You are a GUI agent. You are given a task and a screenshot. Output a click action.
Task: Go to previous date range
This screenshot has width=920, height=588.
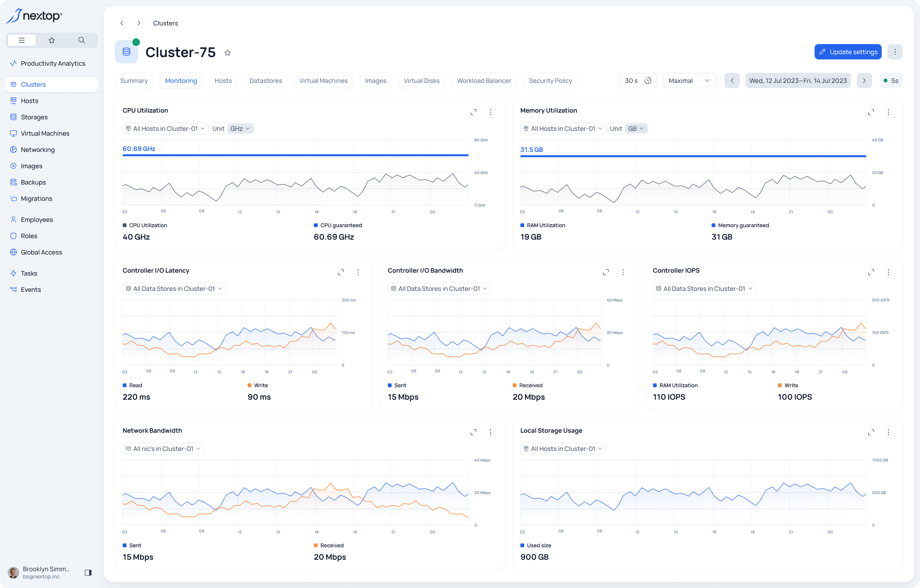coord(732,81)
